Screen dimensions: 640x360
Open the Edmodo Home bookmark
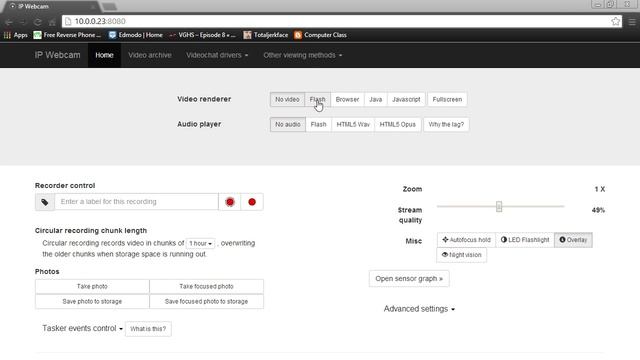coord(136,35)
